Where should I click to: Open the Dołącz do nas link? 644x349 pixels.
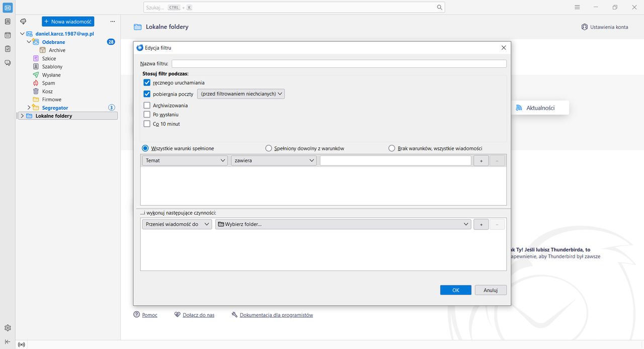tap(198, 315)
